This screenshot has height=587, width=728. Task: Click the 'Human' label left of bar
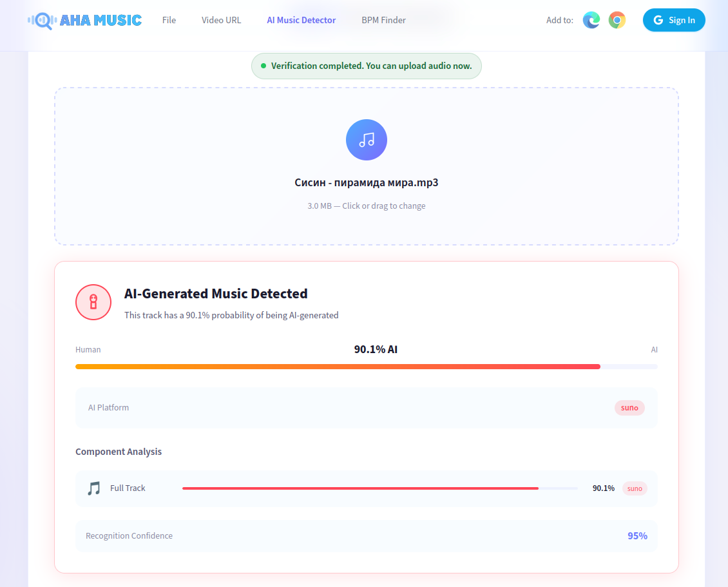pyautogui.click(x=88, y=350)
